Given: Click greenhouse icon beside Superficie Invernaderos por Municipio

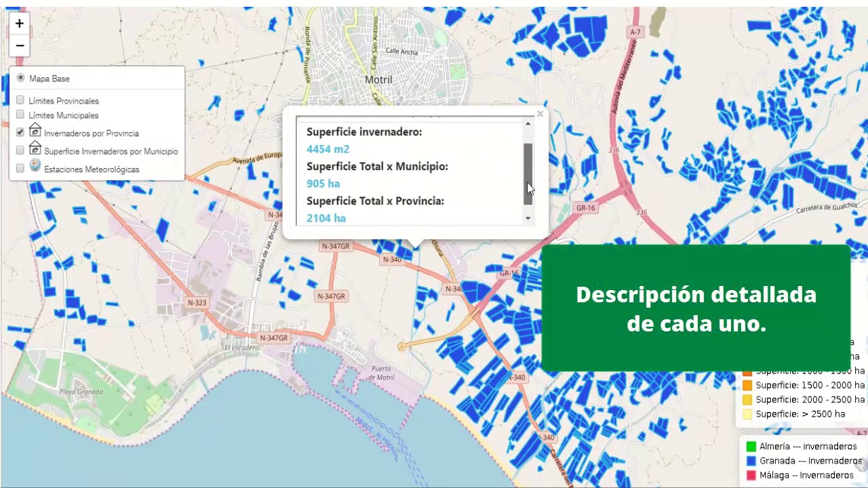Looking at the screenshot, I should pos(35,148).
